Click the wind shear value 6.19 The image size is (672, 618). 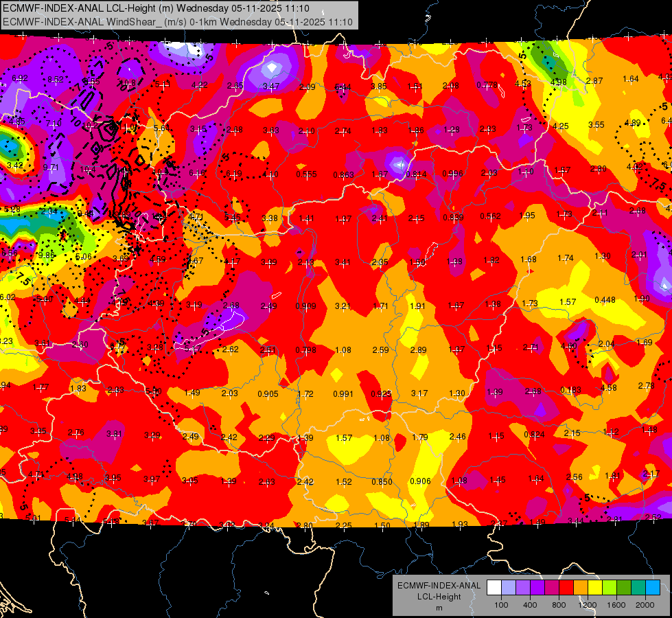(x=233, y=174)
